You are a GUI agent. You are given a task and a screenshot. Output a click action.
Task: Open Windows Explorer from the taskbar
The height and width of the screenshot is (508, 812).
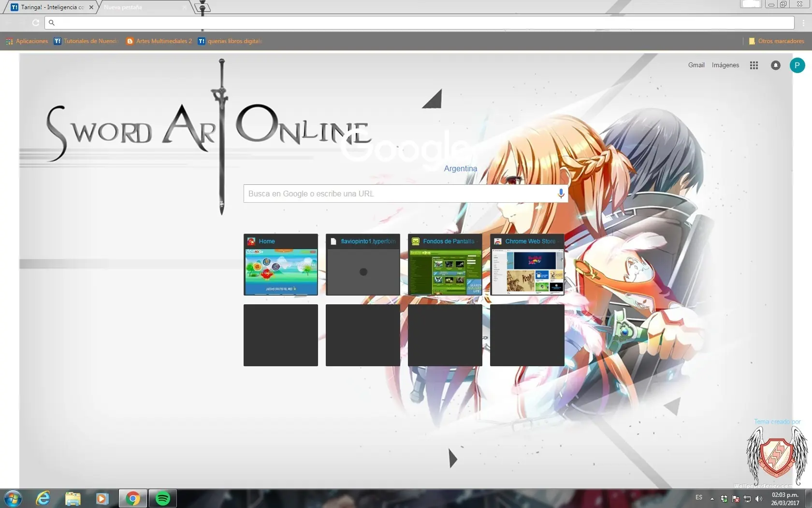[73, 498]
